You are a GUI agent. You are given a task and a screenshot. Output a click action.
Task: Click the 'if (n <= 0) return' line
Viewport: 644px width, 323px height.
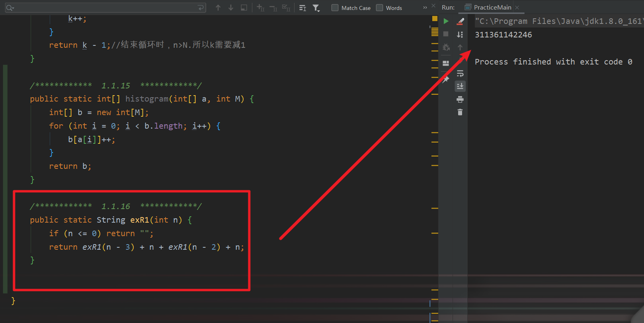point(101,233)
